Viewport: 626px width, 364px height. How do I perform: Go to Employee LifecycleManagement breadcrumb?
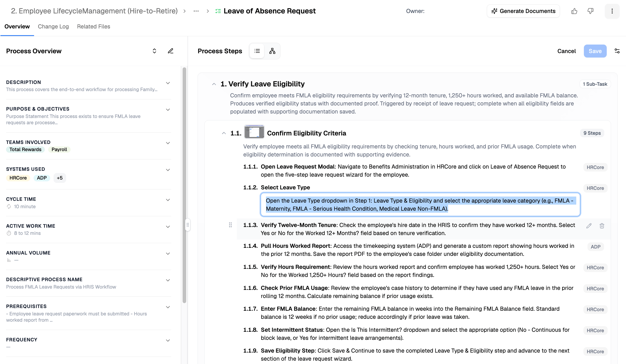[x=94, y=11]
